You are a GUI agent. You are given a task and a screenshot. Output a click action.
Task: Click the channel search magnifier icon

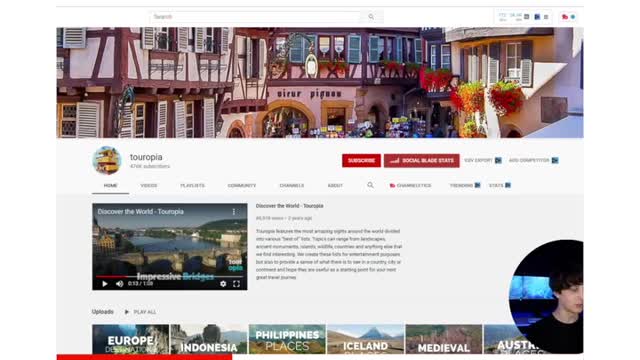click(370, 185)
